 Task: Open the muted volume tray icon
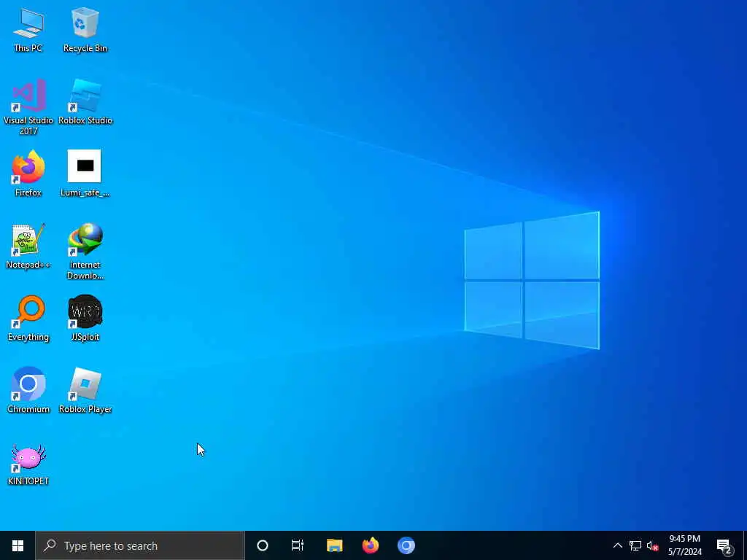tap(652, 545)
